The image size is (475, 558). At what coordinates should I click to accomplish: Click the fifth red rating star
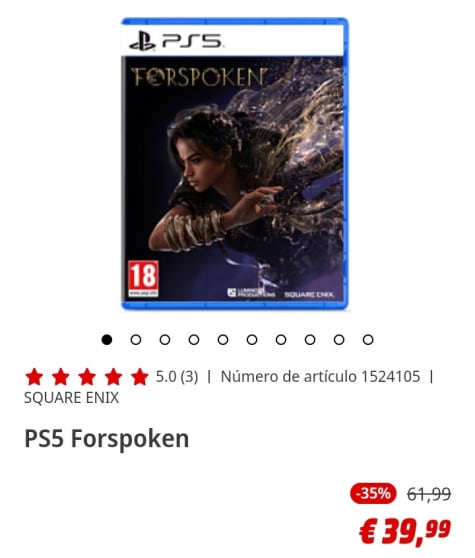pyautogui.click(x=139, y=377)
